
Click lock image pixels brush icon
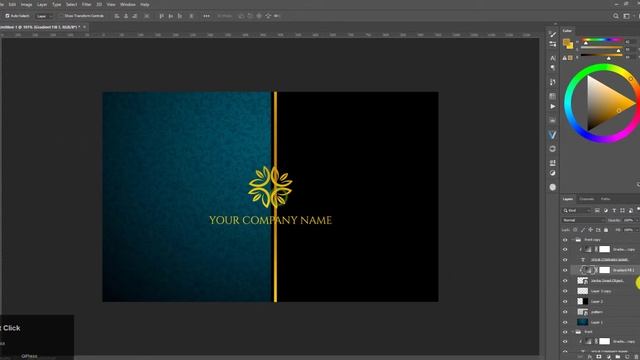pyautogui.click(x=583, y=230)
